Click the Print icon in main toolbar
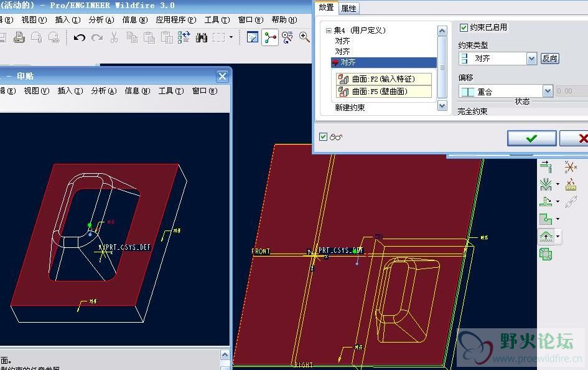588x370 pixels. pyautogui.click(x=19, y=37)
